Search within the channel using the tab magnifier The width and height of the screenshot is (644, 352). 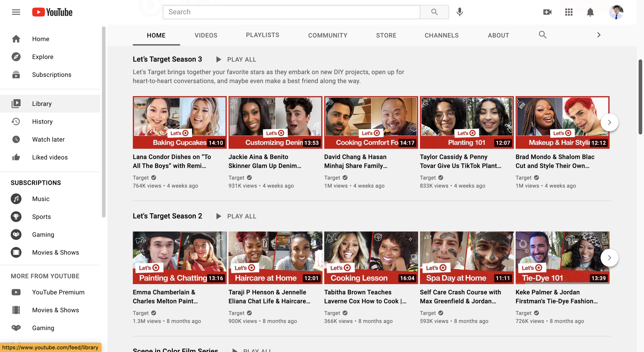[543, 35]
